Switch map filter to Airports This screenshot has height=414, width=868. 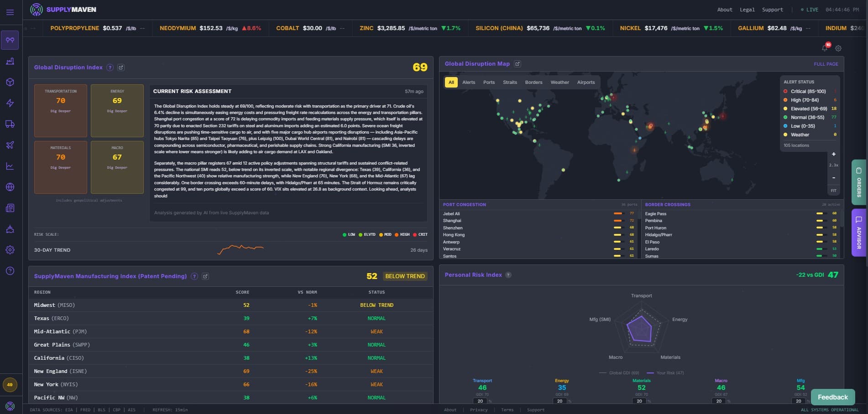(586, 83)
